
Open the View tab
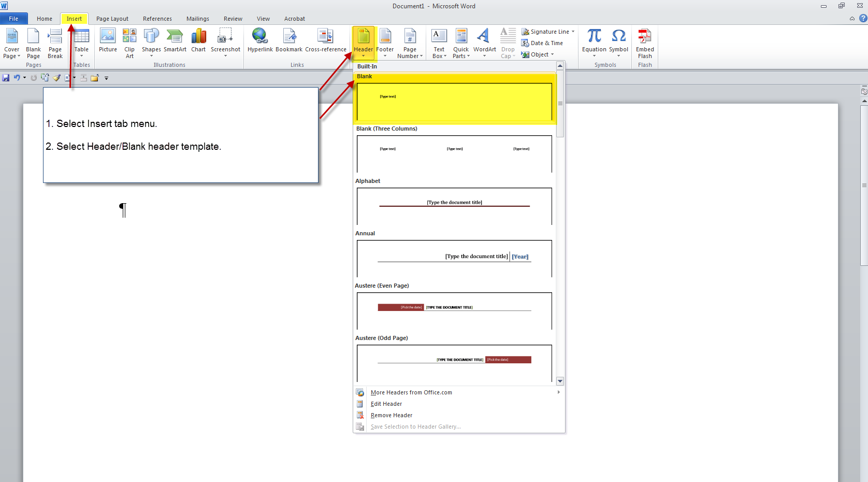[x=264, y=19]
